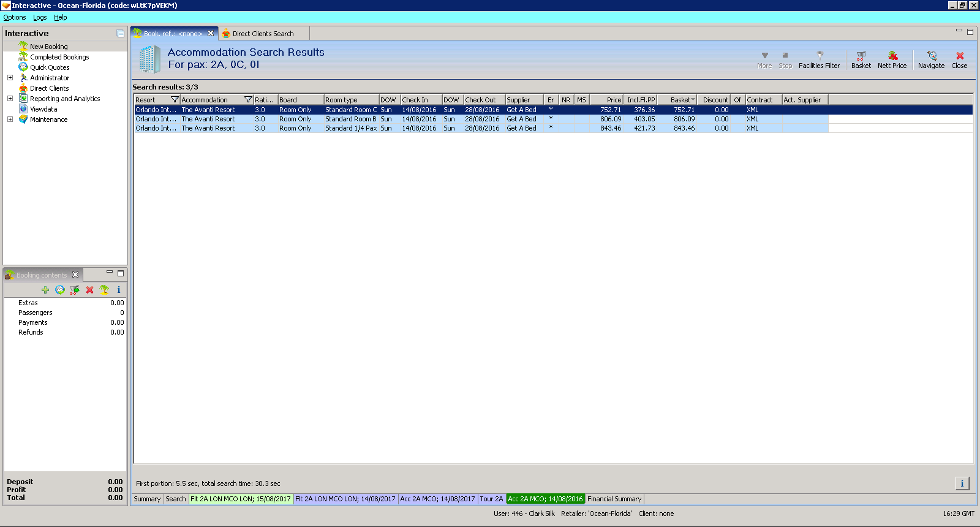Viewport: 980px width, 527px height.
Task: Select the Standard 1/4 Pax result row
Action: click(481, 128)
